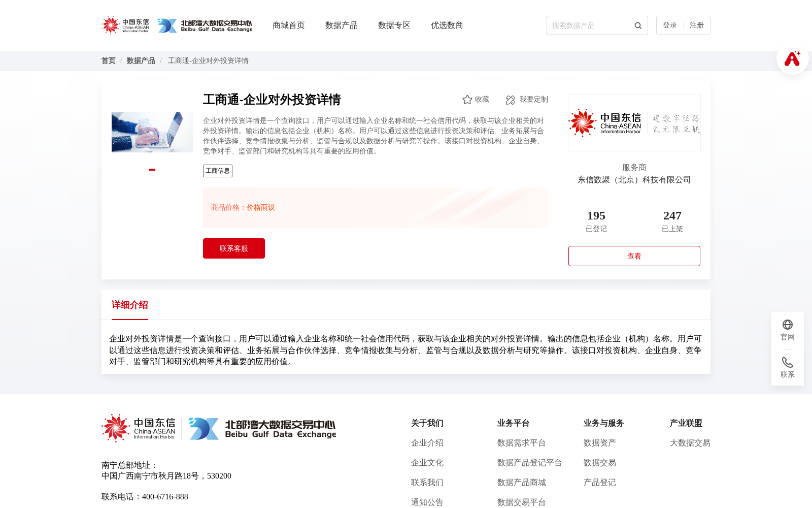Open footer link 产品登记
The height and width of the screenshot is (508, 812).
600,483
